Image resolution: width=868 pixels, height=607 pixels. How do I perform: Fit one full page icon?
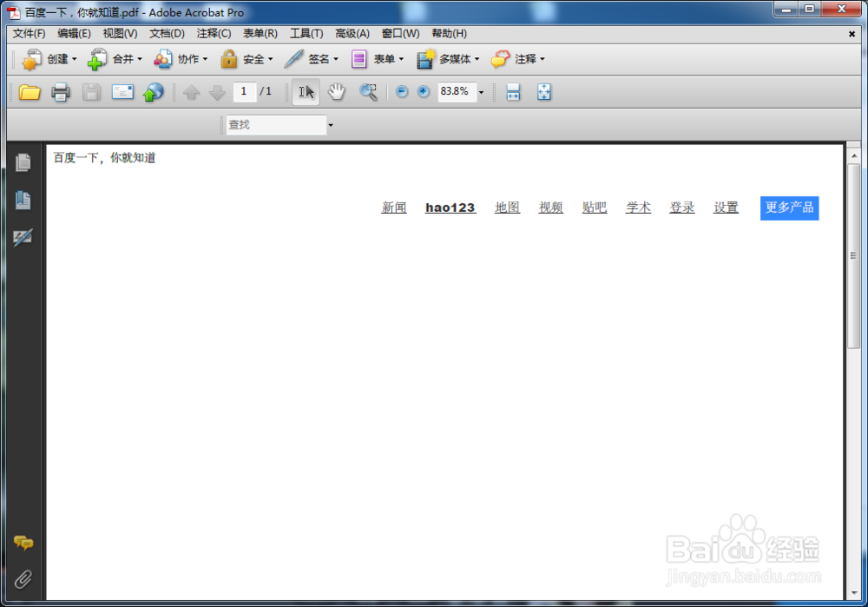pos(544,92)
